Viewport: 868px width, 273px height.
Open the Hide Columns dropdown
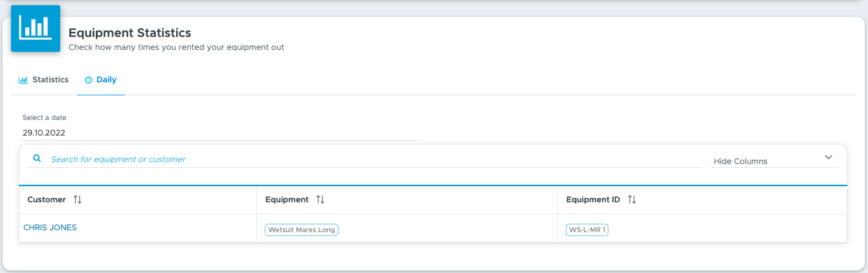click(773, 160)
